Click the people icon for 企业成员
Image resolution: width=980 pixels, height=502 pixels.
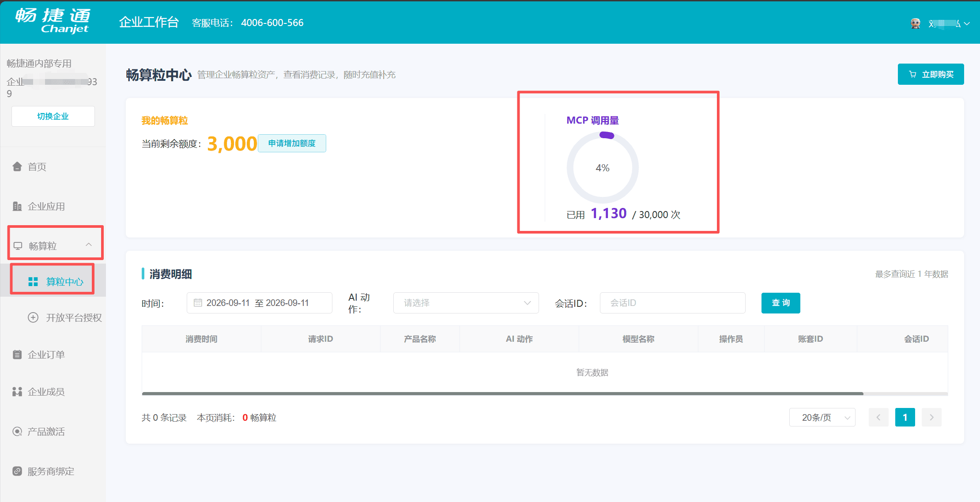tap(17, 392)
